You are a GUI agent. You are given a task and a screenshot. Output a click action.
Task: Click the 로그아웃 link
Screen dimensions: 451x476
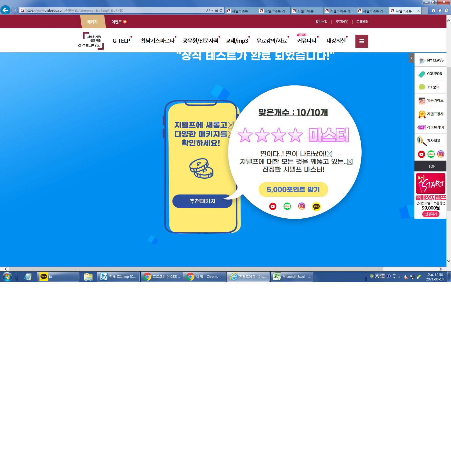[342, 22]
